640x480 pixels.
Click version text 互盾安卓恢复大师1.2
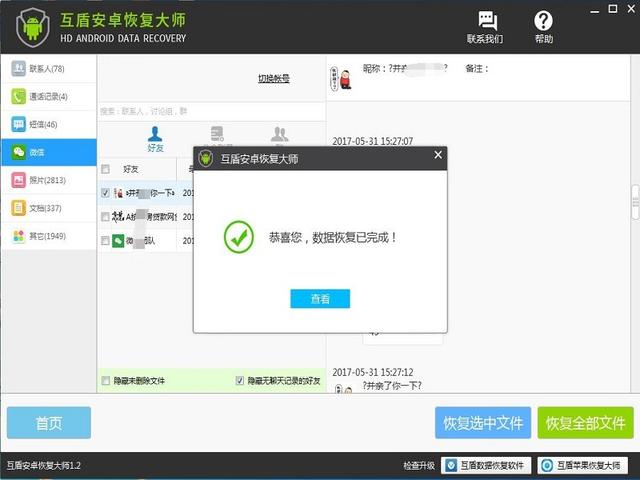(x=44, y=466)
